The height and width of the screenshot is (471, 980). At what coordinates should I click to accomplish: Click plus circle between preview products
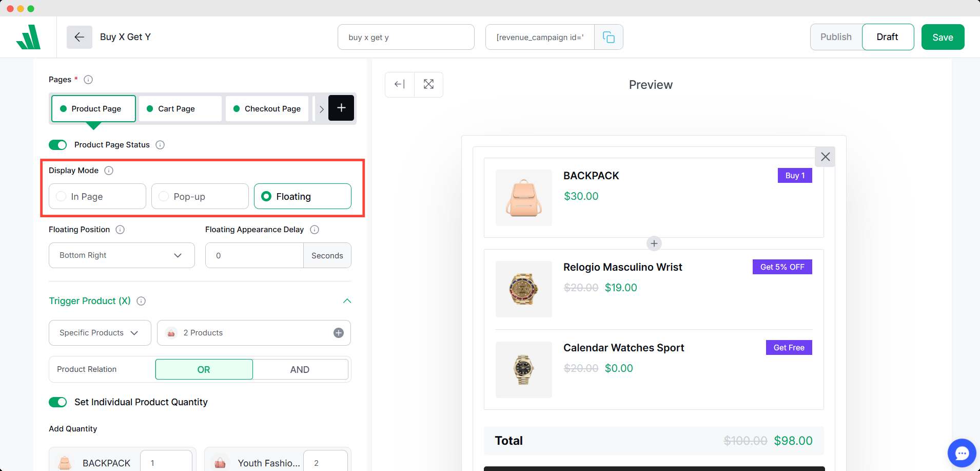(x=654, y=243)
